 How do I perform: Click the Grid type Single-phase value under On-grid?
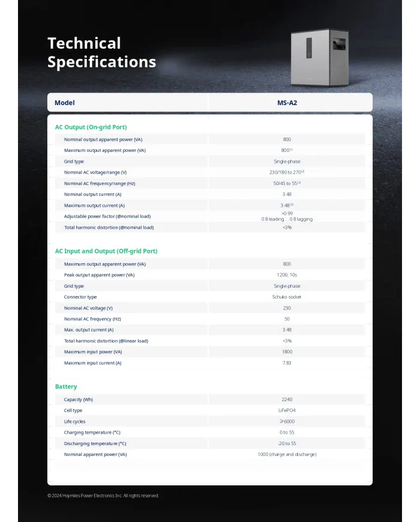tap(287, 162)
